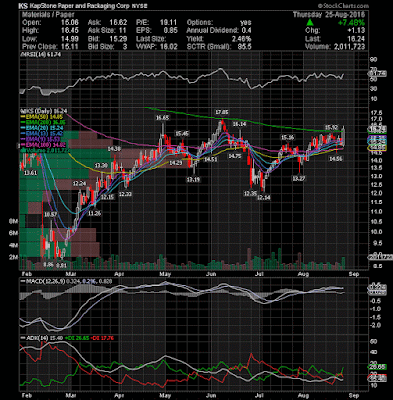Click the May label under price chart
393x400 pixels.
coord(165,275)
